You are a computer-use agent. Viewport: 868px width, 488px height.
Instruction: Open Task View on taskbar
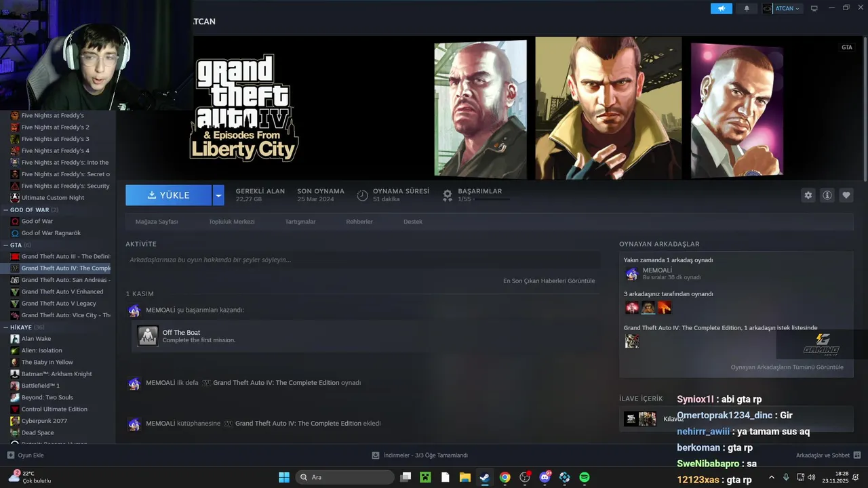[406, 477]
